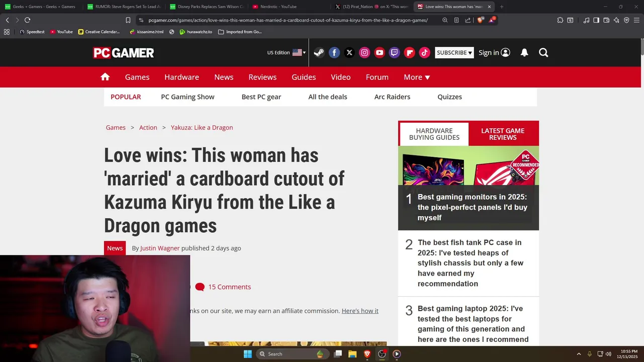Open the apps grid in bookmarks bar
The height and width of the screenshot is (362, 644).
pyautogui.click(x=7, y=32)
